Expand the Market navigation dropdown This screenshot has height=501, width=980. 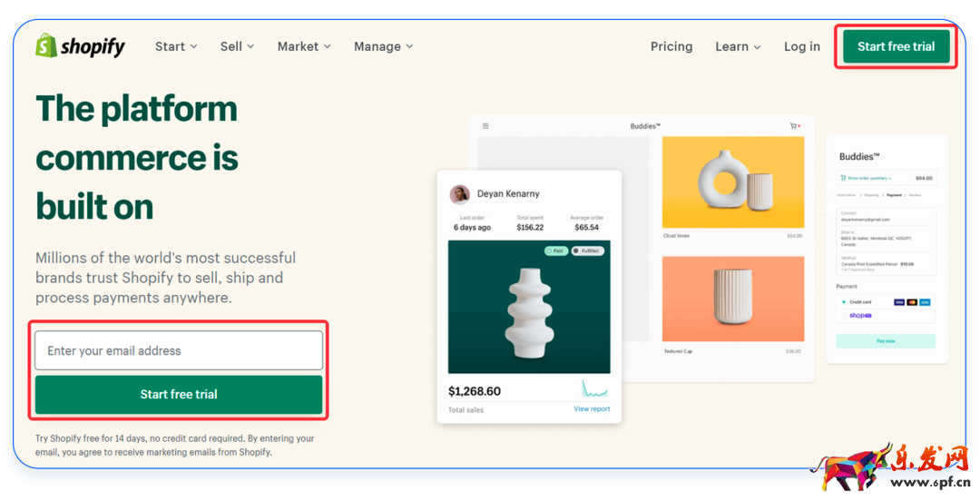304,46
